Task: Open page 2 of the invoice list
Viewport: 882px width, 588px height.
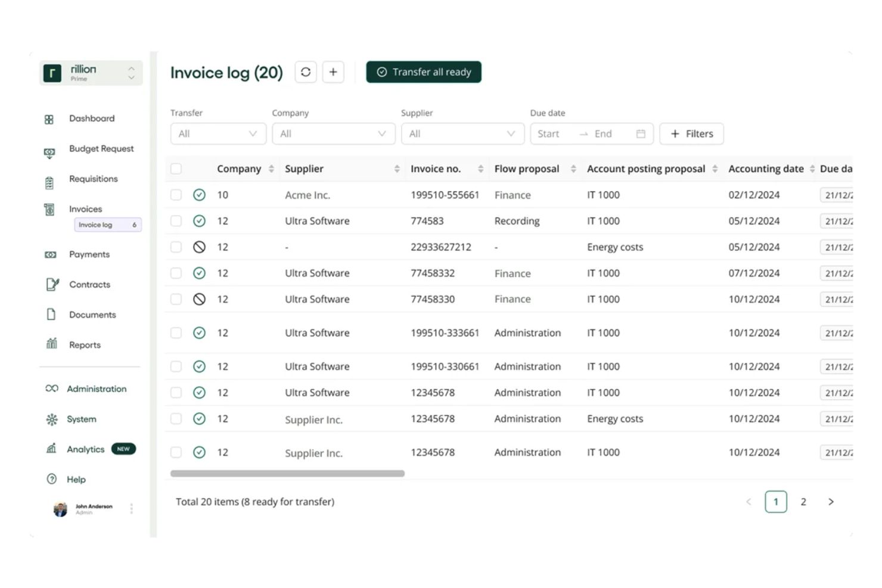Action: 803,502
